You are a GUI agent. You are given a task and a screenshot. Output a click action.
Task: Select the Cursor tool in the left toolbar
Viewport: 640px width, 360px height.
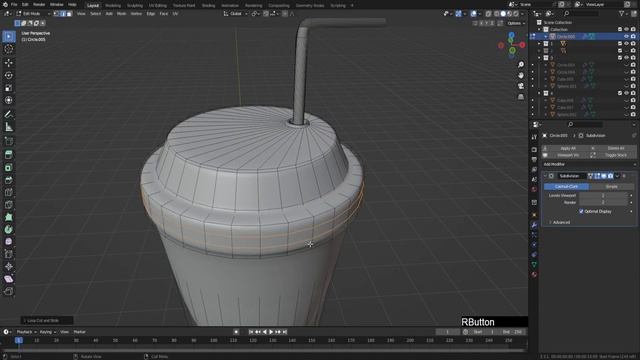click(x=9, y=49)
